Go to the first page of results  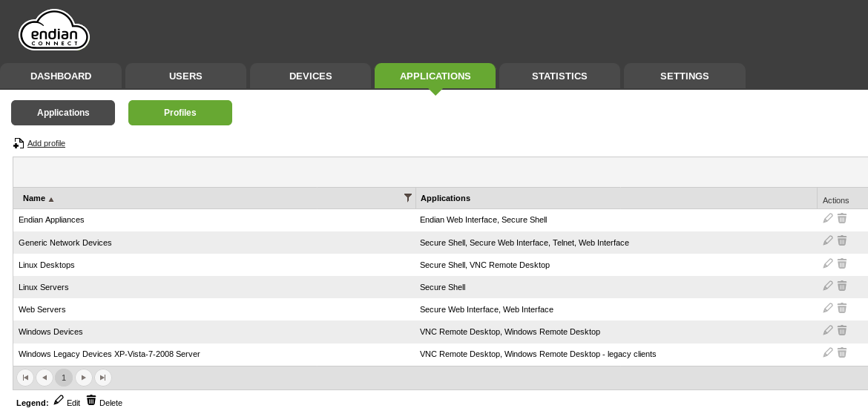coord(25,378)
